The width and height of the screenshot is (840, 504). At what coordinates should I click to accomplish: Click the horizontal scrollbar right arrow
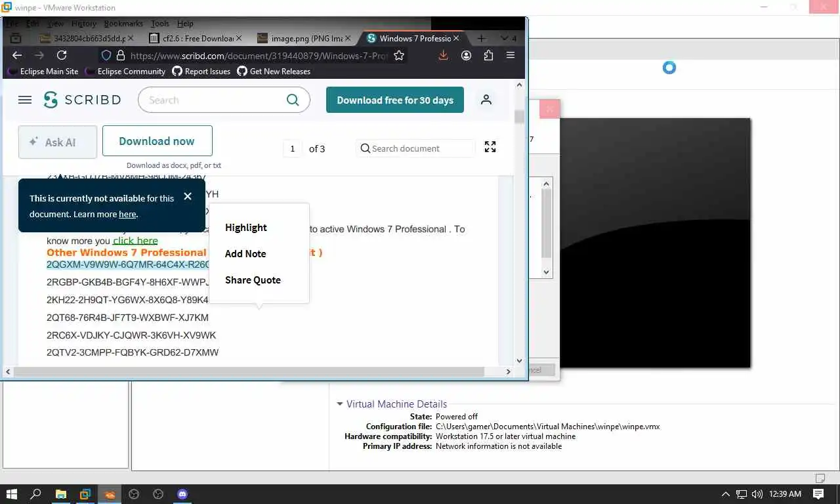pyautogui.click(x=509, y=371)
